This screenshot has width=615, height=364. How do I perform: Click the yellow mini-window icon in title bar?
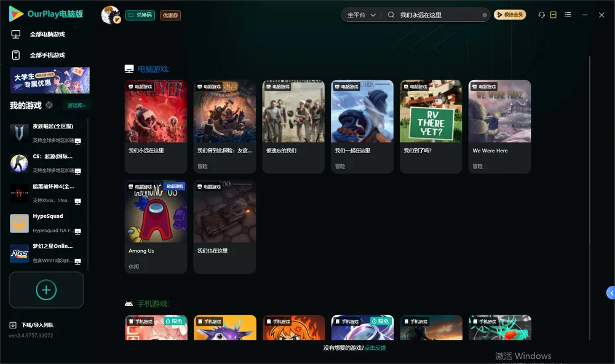pos(553,15)
